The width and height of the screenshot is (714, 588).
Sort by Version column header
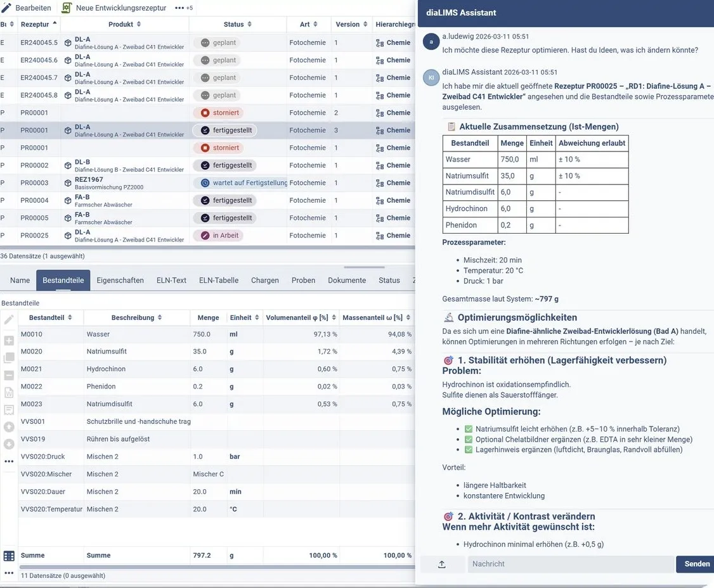pos(351,24)
